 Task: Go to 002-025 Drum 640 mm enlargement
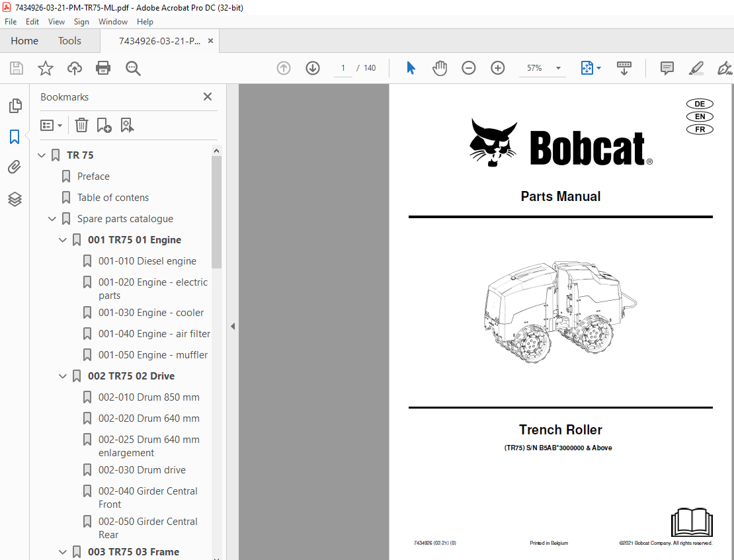click(149, 446)
